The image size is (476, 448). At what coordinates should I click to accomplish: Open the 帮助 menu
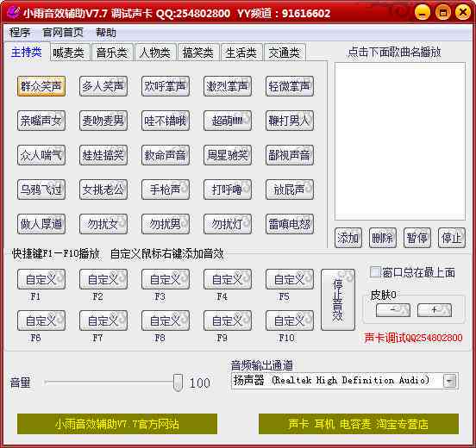pos(106,33)
